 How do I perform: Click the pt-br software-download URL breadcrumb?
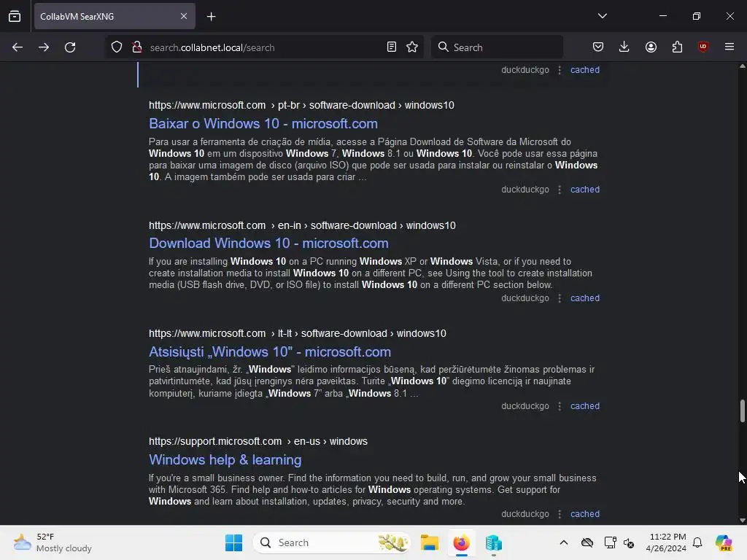[301, 105]
